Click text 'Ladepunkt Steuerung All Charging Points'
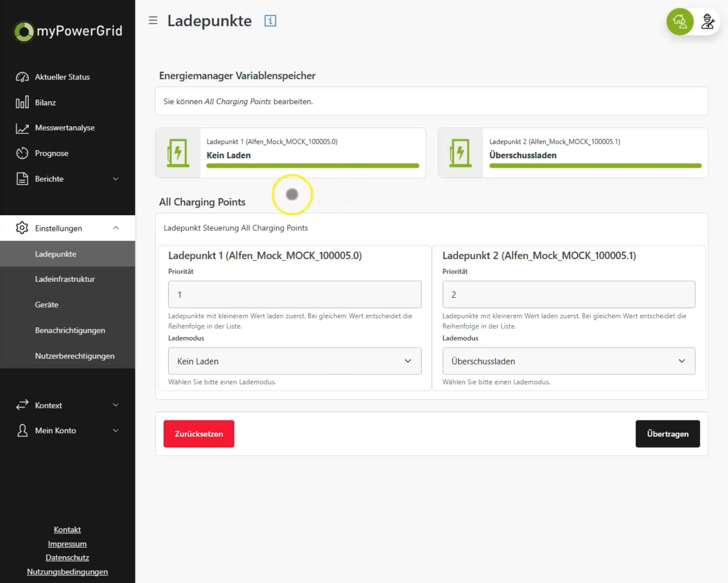 point(235,228)
